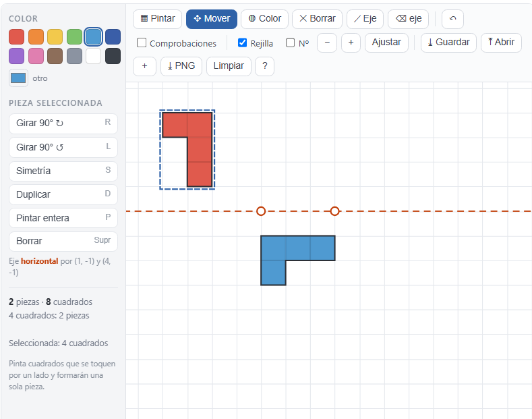
Task: Zoom out with the minus button
Action: 327,43
